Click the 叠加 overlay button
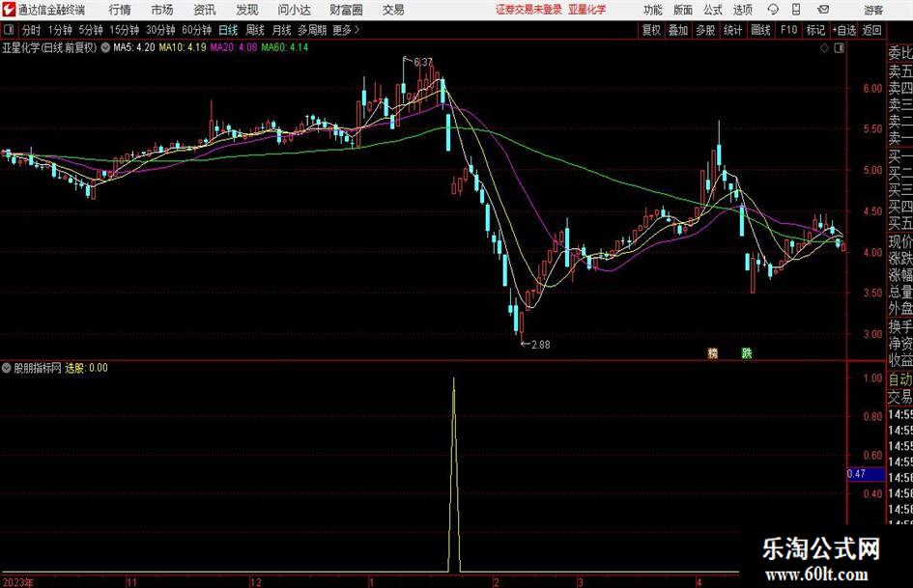913x588 pixels. 678,30
